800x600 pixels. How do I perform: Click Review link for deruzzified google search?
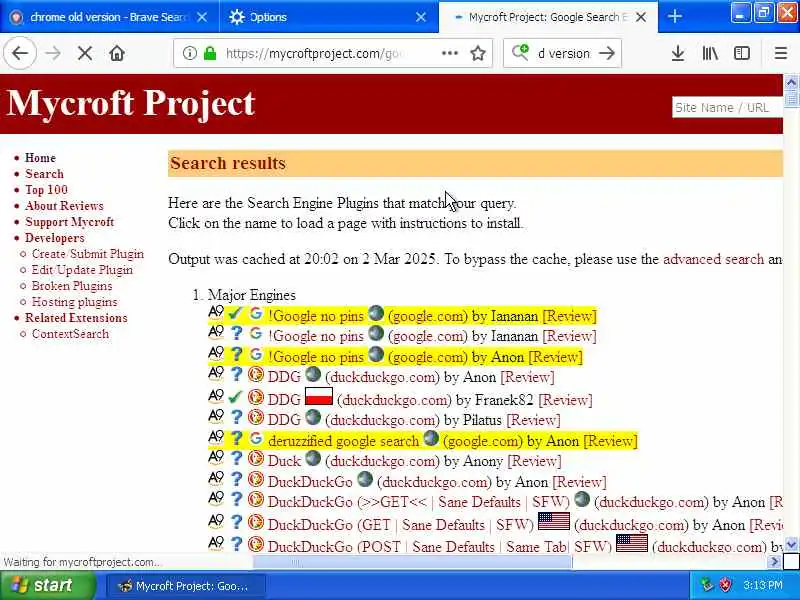pyautogui.click(x=610, y=441)
